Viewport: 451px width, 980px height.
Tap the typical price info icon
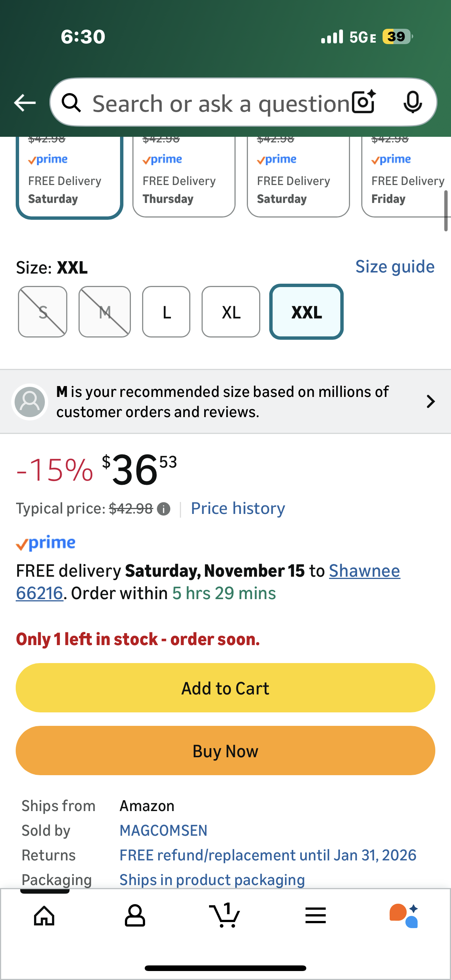164,509
